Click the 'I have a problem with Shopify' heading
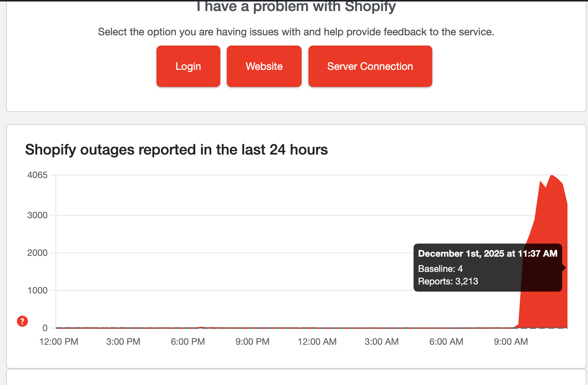 click(x=296, y=6)
